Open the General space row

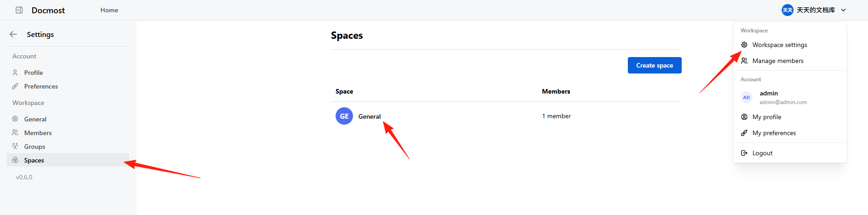[x=506, y=116]
